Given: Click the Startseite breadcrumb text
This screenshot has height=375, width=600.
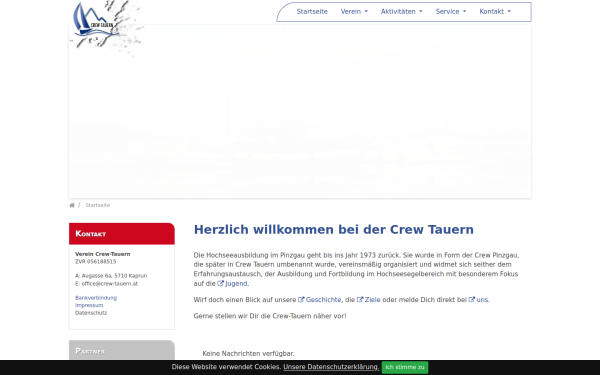Looking at the screenshot, I should [x=98, y=205].
